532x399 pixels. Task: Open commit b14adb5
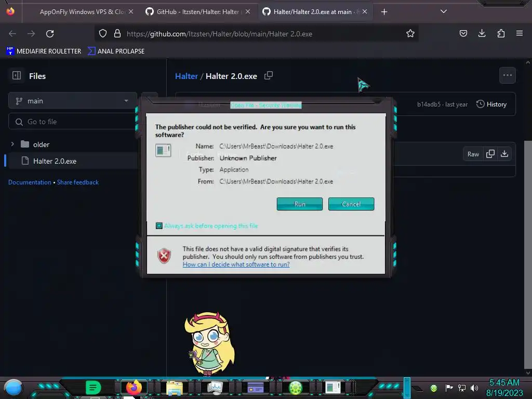point(429,104)
